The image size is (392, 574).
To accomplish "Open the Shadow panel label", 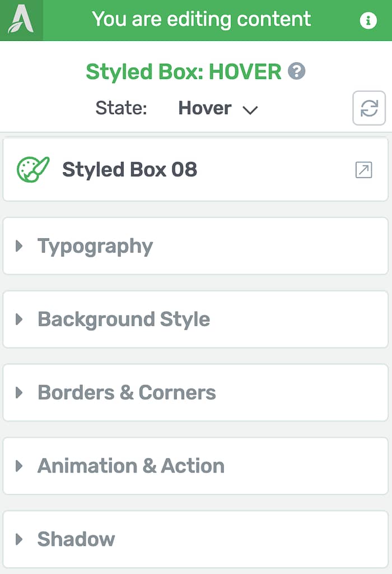I will coord(76,539).
